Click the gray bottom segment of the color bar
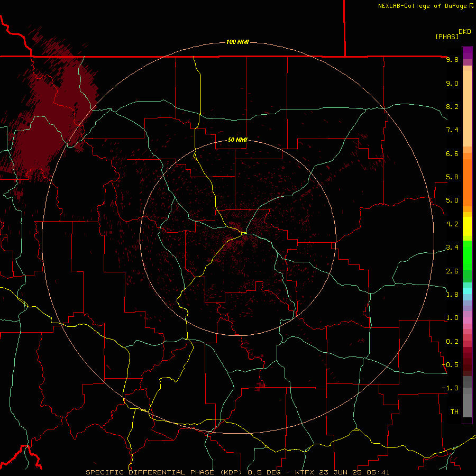476x476 pixels. click(x=467, y=405)
